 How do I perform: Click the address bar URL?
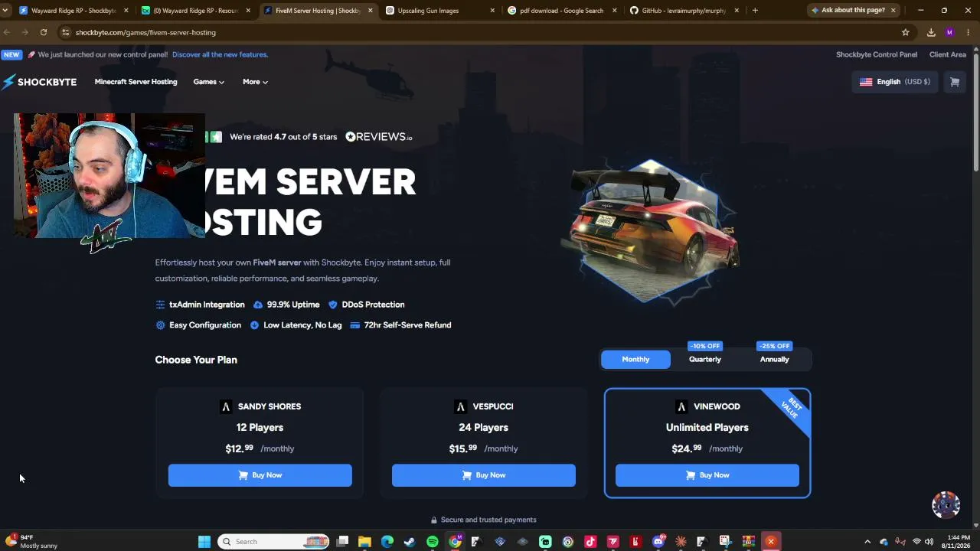(x=145, y=32)
